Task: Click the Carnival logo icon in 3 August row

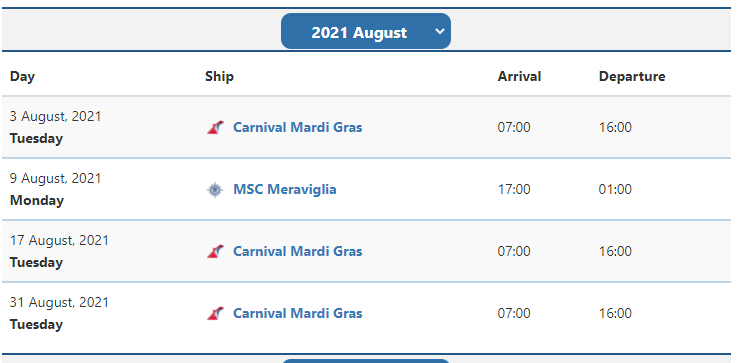Action: tap(215, 127)
